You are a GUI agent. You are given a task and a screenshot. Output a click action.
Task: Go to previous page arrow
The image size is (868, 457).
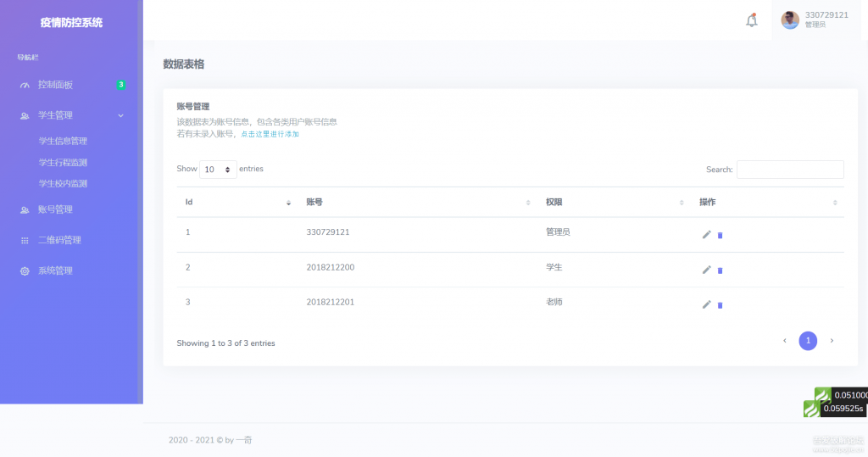784,341
